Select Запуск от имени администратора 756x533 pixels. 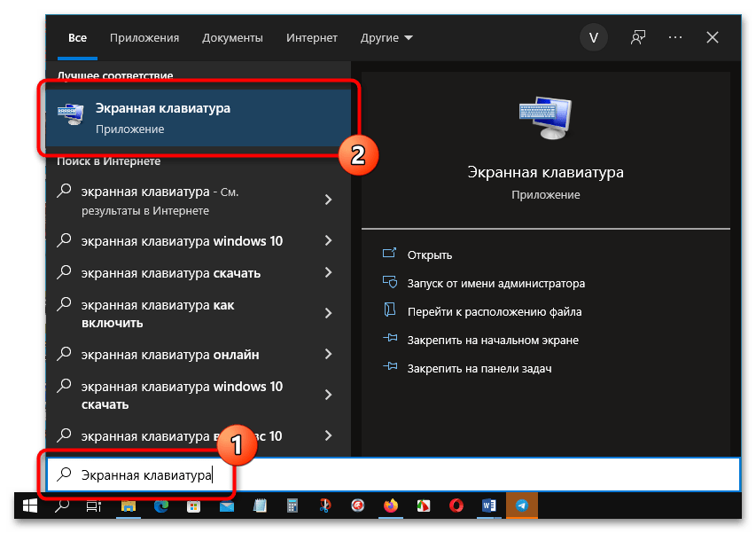tap(495, 284)
